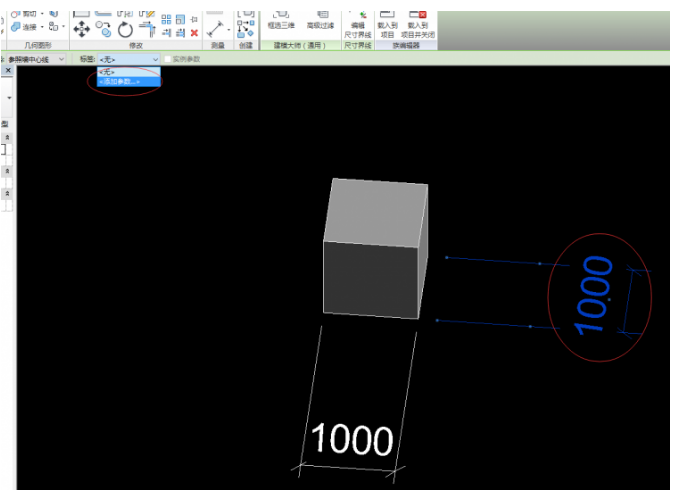Select the Move tool with four arrows
The image size is (692, 500).
pos(82,29)
